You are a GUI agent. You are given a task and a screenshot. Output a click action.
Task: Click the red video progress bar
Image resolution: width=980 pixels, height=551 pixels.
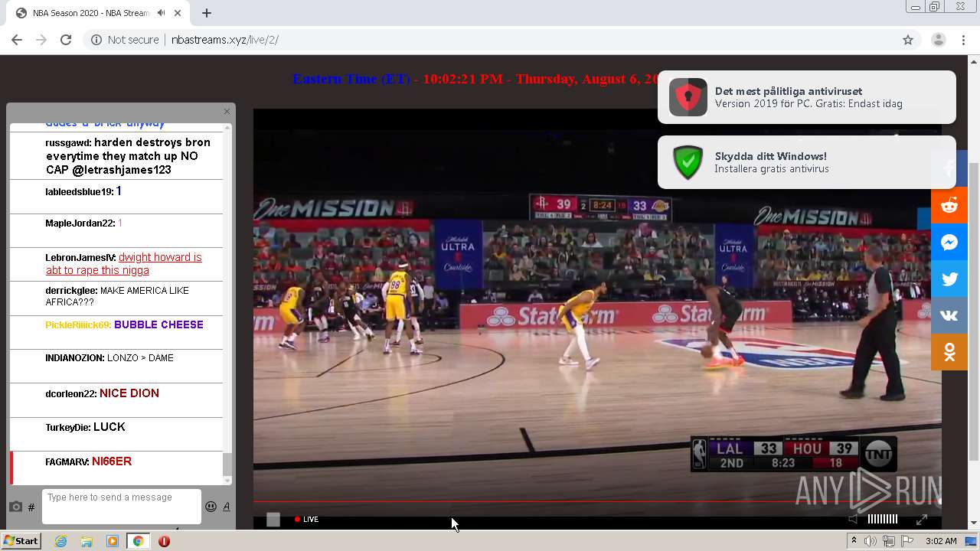pyautogui.click(x=597, y=501)
